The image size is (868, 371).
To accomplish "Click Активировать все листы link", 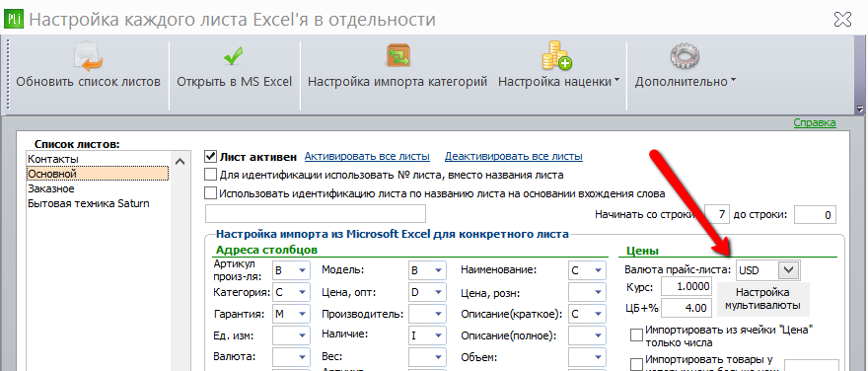I will click(367, 157).
